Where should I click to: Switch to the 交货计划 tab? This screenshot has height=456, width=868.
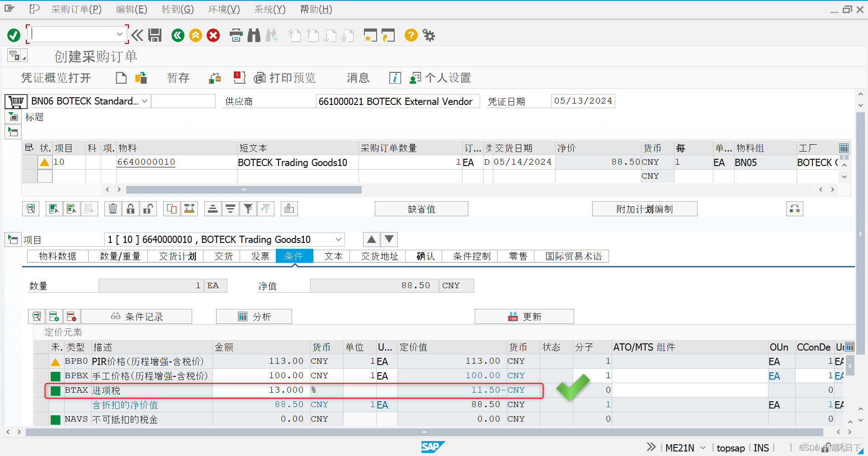click(178, 256)
